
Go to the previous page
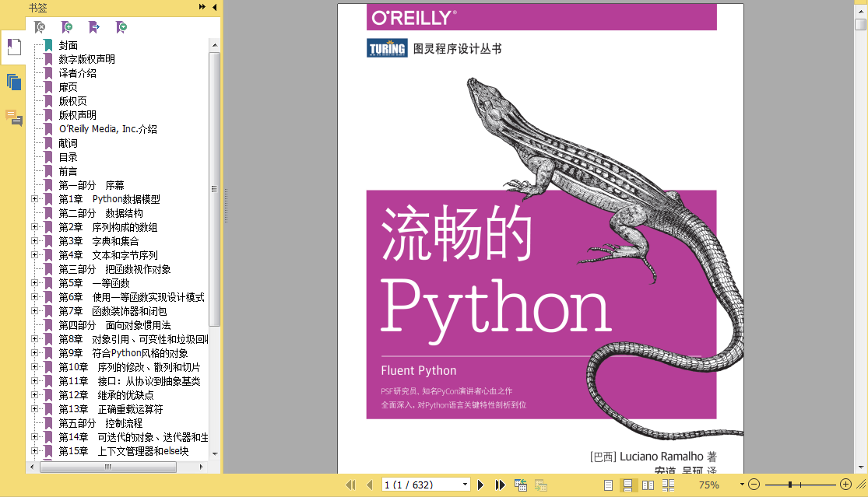[x=369, y=485]
